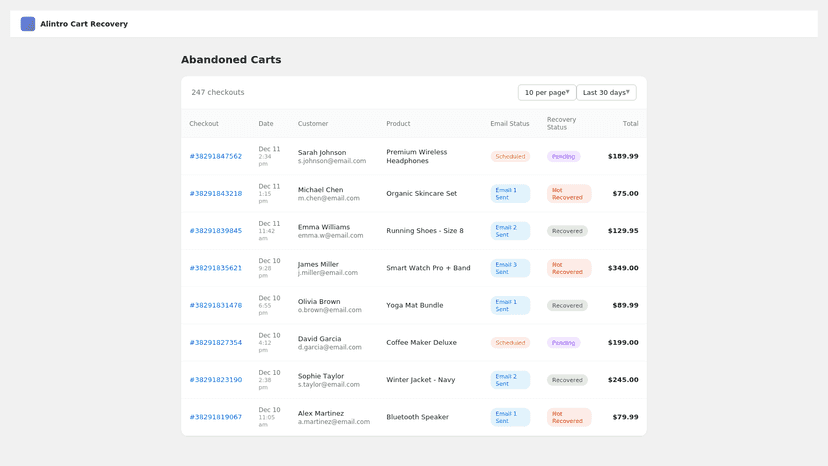Image resolution: width=828 pixels, height=466 pixels.
Task: Click product Organic Skincare Set
Action: pos(421,193)
